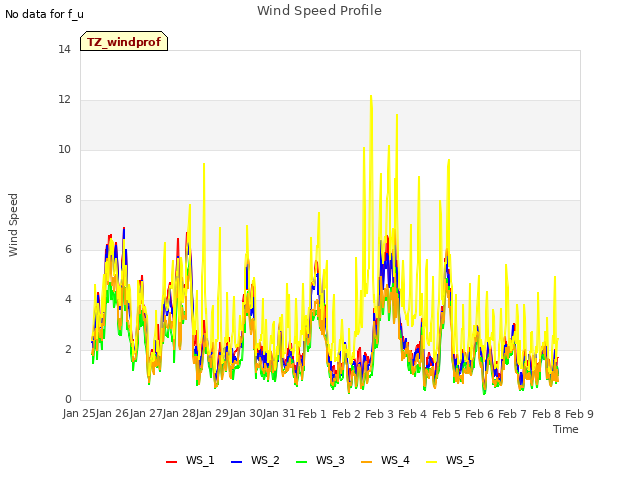Click the tallest yellow WS_5 peak above 12
Viewport: 640px width, 480px height.
(x=371, y=97)
